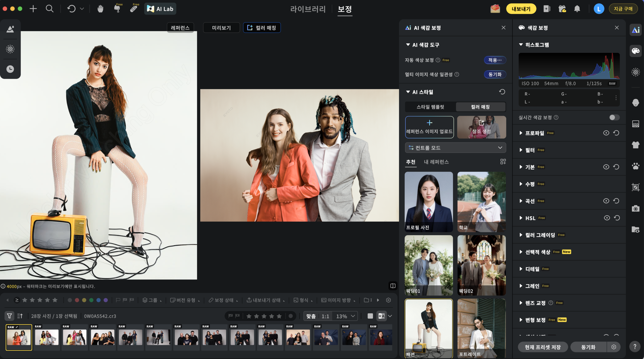Filter by the red color label

pyautogui.click(x=77, y=300)
